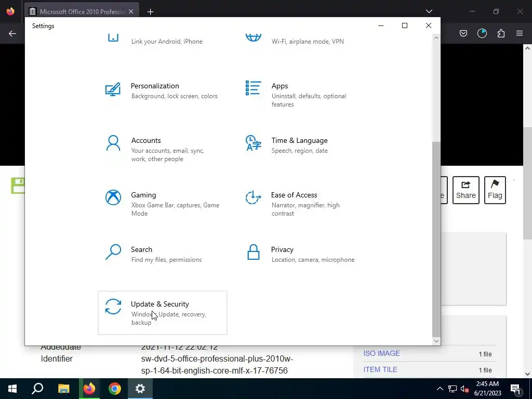
Task: Click the Apps category label
Action: tap(280, 86)
